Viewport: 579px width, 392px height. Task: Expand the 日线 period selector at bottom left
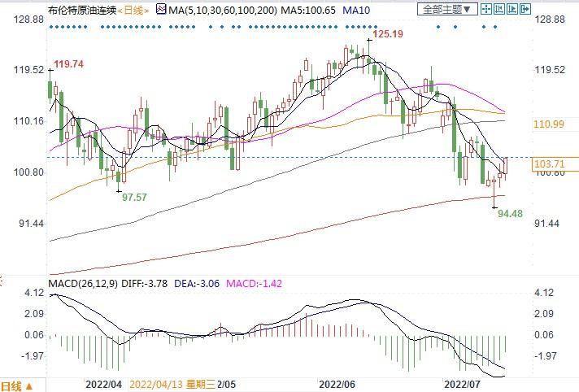18,385
